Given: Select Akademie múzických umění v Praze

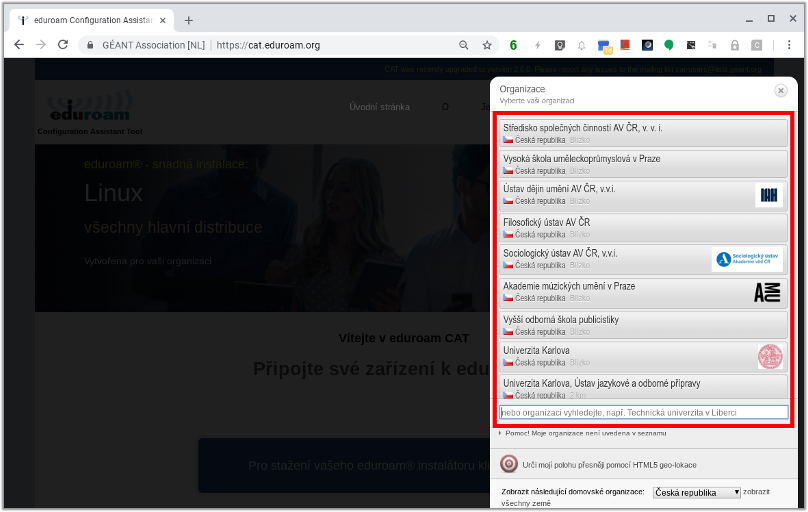Looking at the screenshot, I should click(643, 293).
